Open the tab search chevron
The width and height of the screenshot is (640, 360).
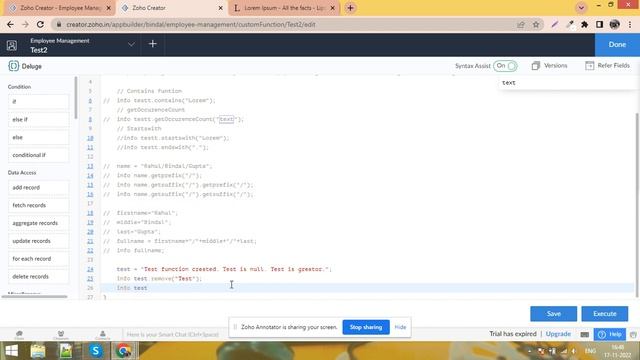581,8
